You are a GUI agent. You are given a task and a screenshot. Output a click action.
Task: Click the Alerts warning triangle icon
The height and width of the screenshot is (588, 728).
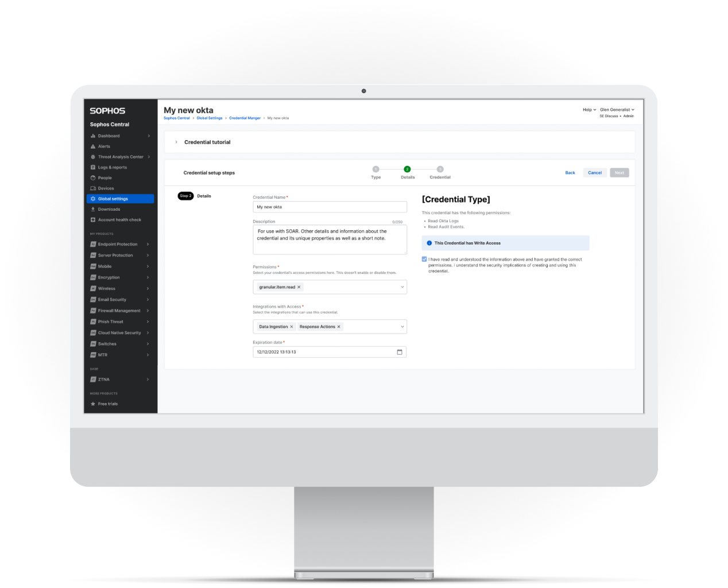click(93, 146)
